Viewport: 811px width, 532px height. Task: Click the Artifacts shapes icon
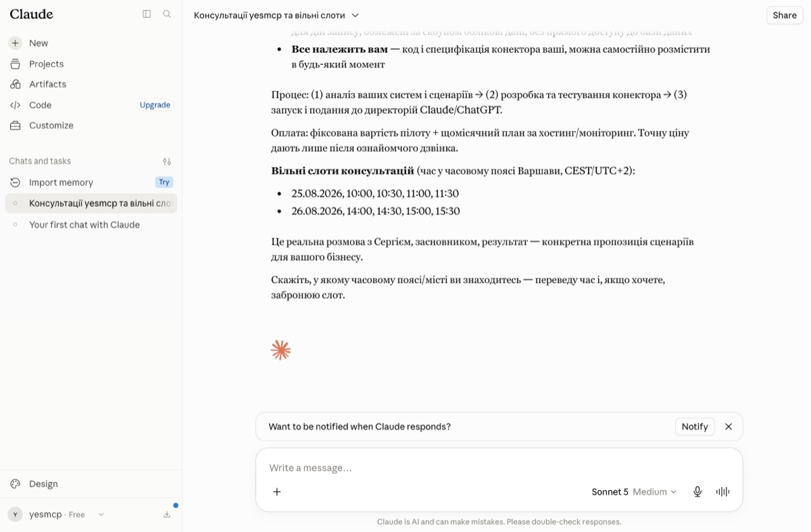15,84
